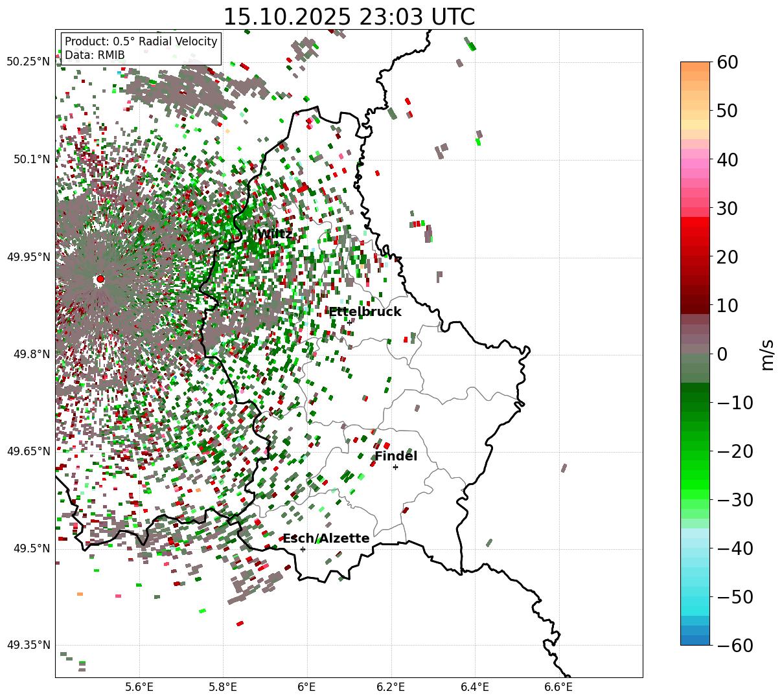Viewport: 782px width, 700px height.
Task: Click the colorbar label 50
Action: (x=726, y=111)
